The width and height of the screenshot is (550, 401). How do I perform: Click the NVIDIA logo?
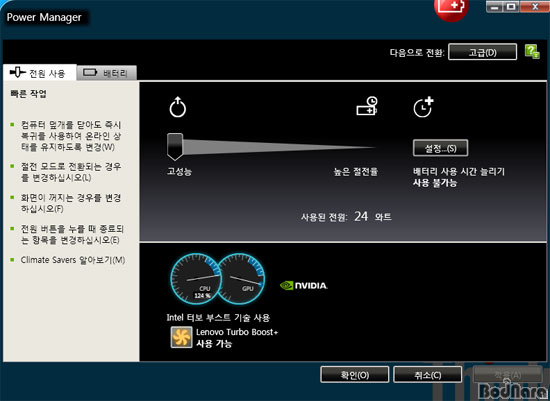click(304, 286)
